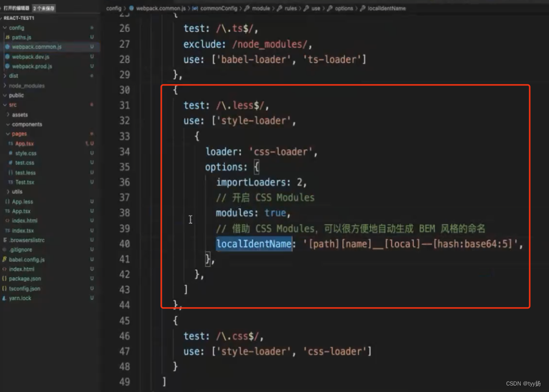Click 'ts-loader' string on line 28
This screenshot has width=549, height=392.
[332, 60]
